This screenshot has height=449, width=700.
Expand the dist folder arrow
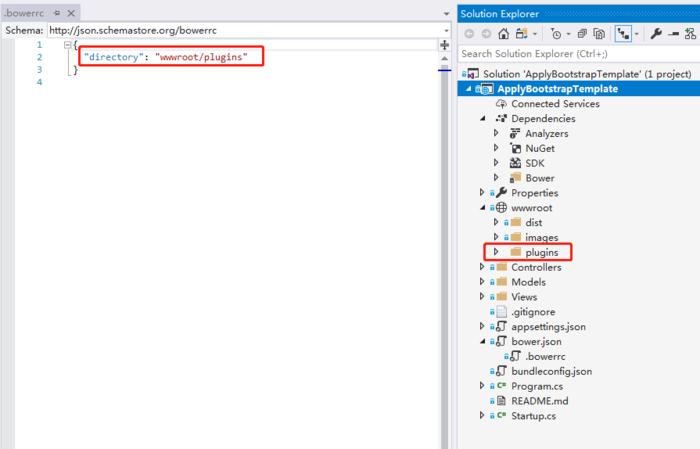click(496, 222)
